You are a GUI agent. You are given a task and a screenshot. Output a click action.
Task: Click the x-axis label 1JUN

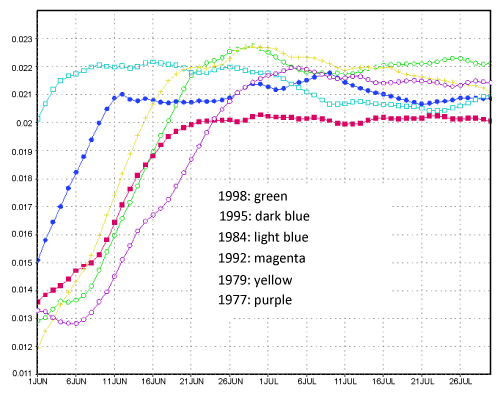click(x=38, y=381)
